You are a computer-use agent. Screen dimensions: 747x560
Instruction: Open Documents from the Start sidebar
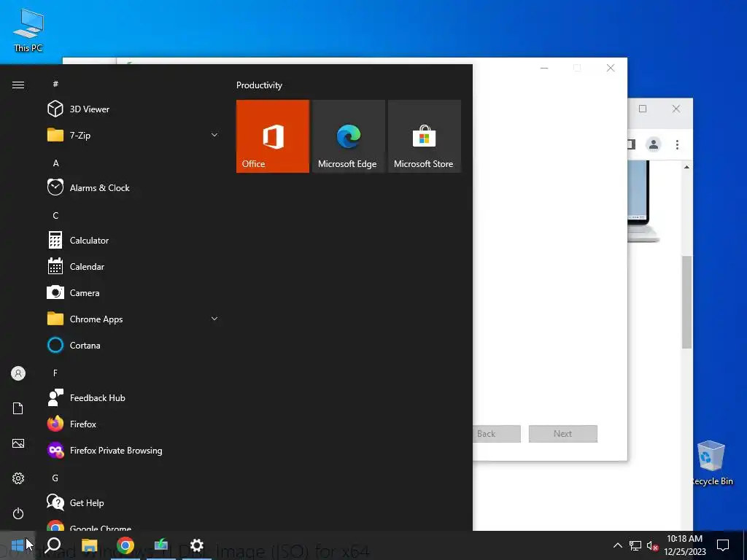pos(18,408)
